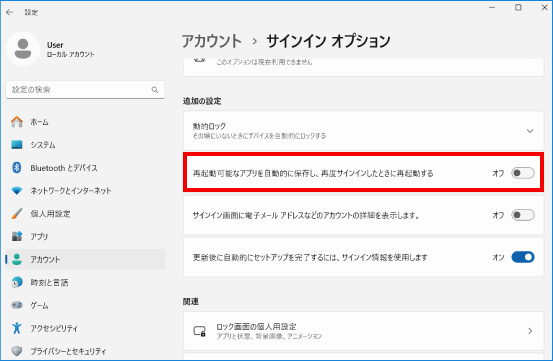The height and width of the screenshot is (361, 553).
Task: Click the ホーム house icon
Action: pos(17,122)
